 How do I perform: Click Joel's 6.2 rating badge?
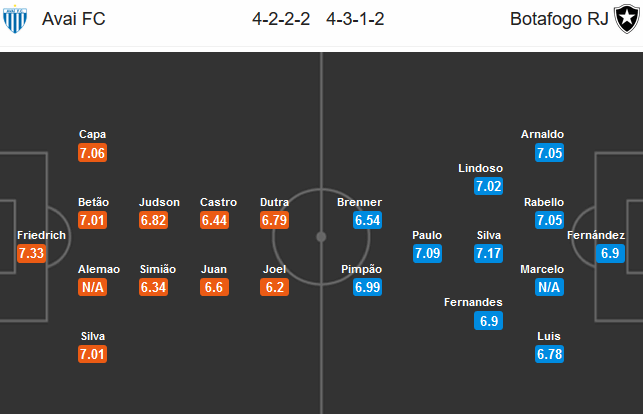tap(274, 287)
